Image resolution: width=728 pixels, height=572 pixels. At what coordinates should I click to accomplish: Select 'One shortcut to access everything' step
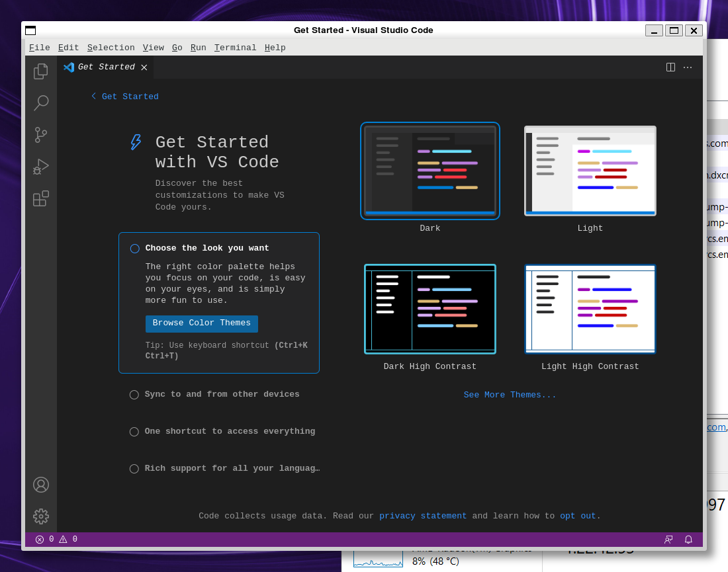pyautogui.click(x=230, y=431)
